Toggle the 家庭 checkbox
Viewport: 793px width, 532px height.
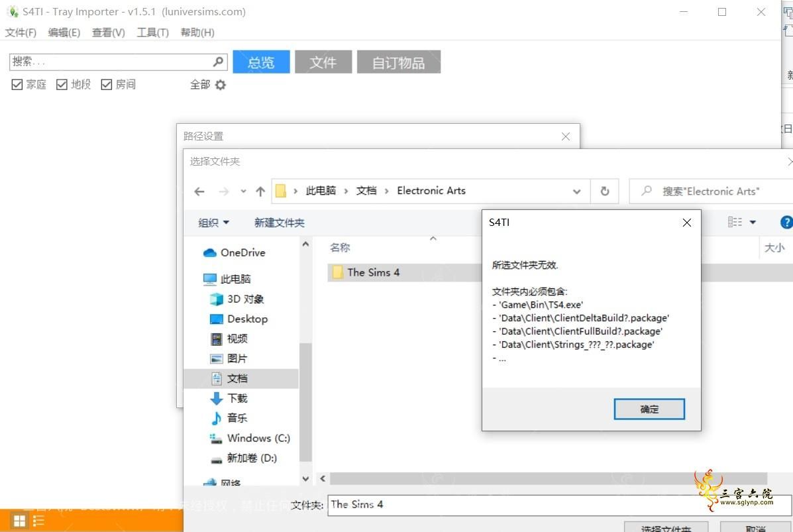17,84
